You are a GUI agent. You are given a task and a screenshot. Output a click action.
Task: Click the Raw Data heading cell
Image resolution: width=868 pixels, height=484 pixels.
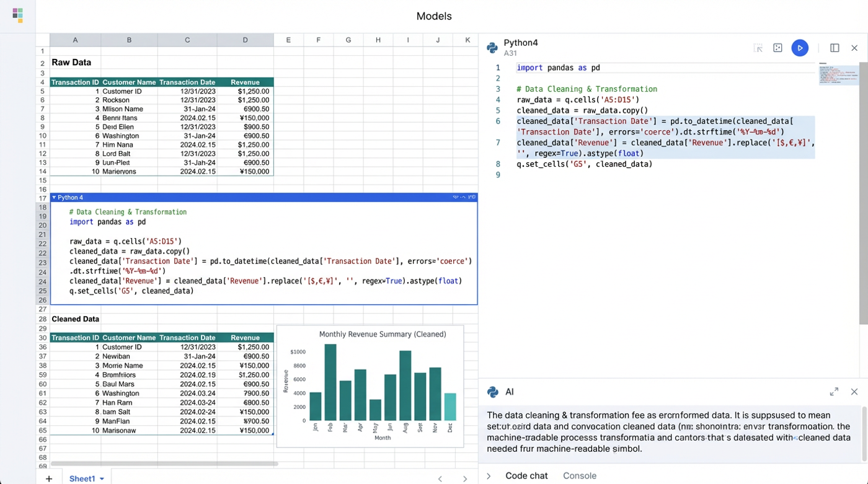(x=71, y=63)
